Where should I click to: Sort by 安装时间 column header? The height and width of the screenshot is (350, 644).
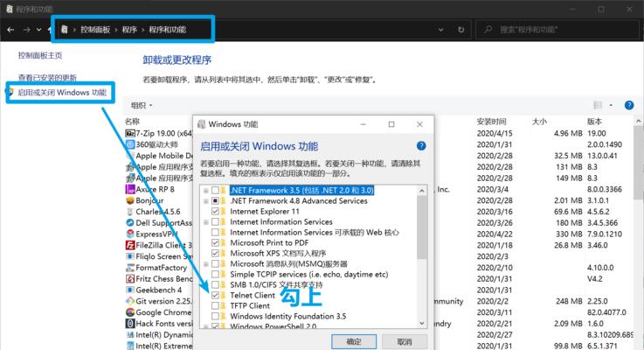click(x=491, y=122)
